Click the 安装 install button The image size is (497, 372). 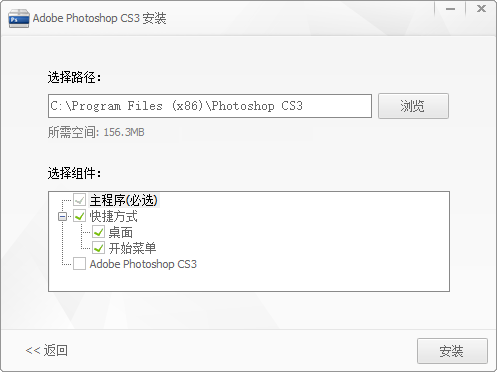[x=452, y=351]
